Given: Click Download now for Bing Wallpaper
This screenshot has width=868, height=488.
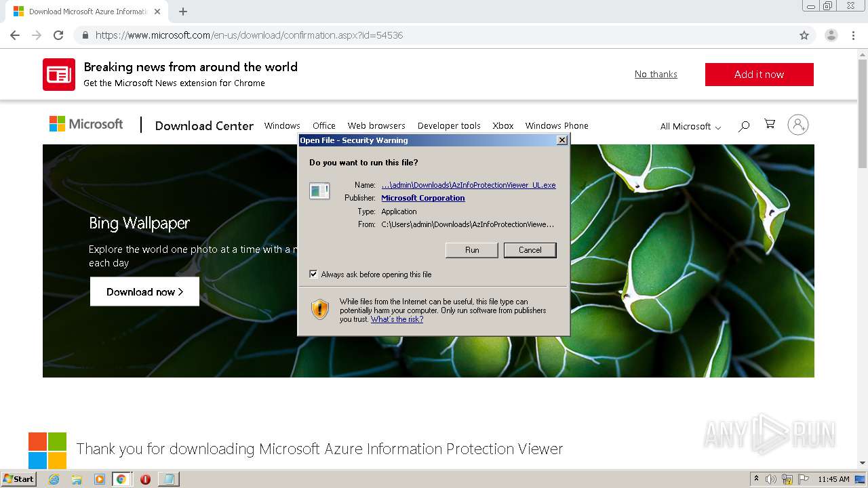Looking at the screenshot, I should point(144,291).
